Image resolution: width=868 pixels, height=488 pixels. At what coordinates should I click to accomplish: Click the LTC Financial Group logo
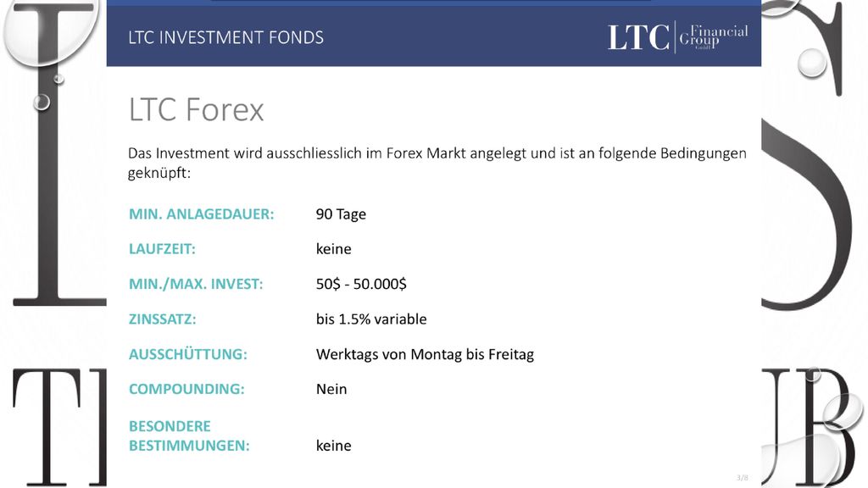pos(678,37)
